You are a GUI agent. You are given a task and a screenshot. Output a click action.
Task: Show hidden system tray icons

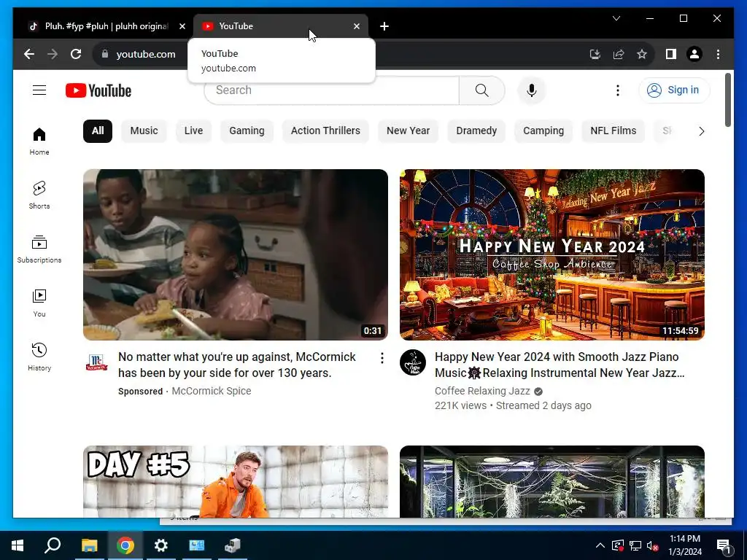pos(600,545)
